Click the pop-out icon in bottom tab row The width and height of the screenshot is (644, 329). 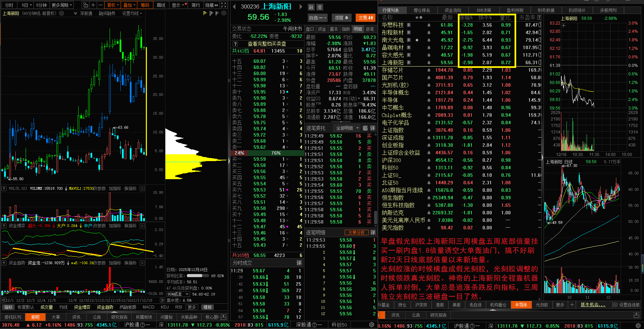(223, 317)
